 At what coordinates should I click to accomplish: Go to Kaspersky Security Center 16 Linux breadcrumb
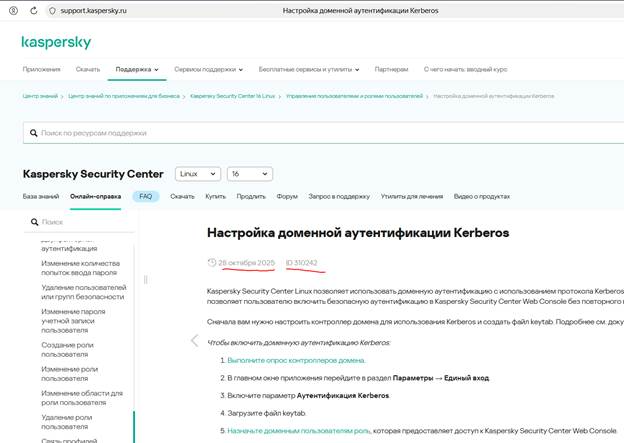(x=232, y=96)
